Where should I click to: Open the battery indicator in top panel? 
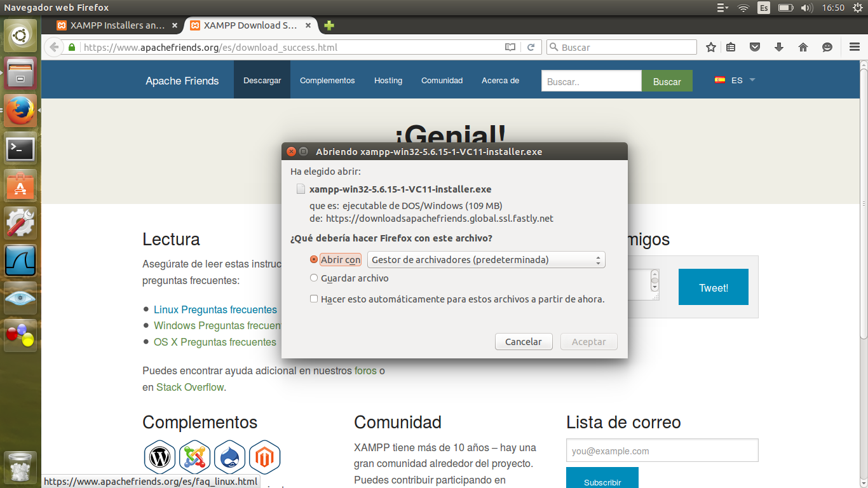click(786, 8)
